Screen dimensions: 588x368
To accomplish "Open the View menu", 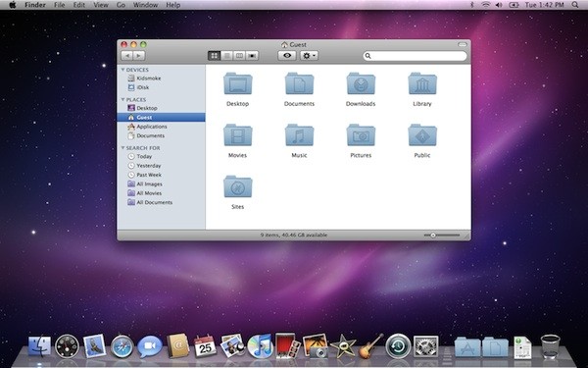I will tap(101, 5).
